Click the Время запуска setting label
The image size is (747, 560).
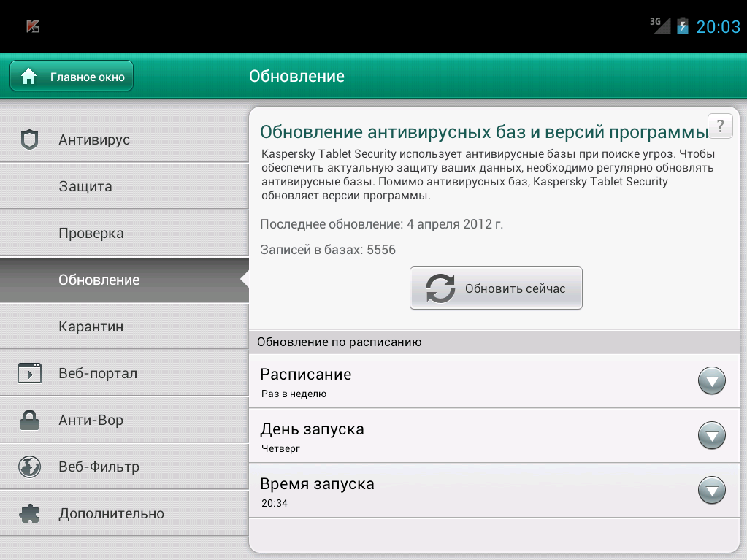318,484
